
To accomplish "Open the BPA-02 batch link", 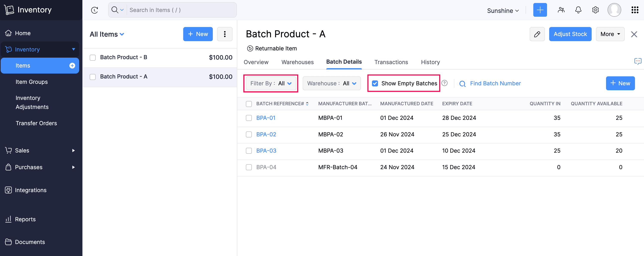I will click(x=266, y=134).
